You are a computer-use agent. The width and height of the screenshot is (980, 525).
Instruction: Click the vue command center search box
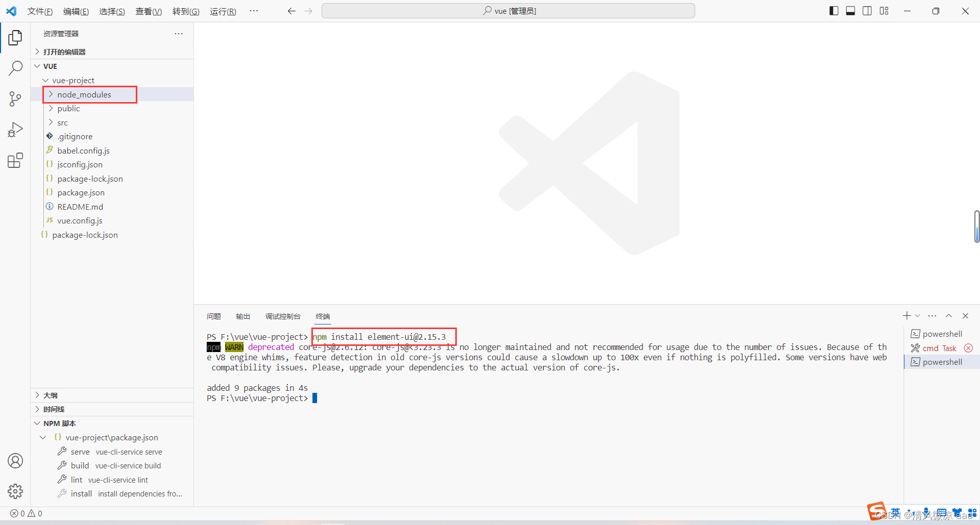508,11
